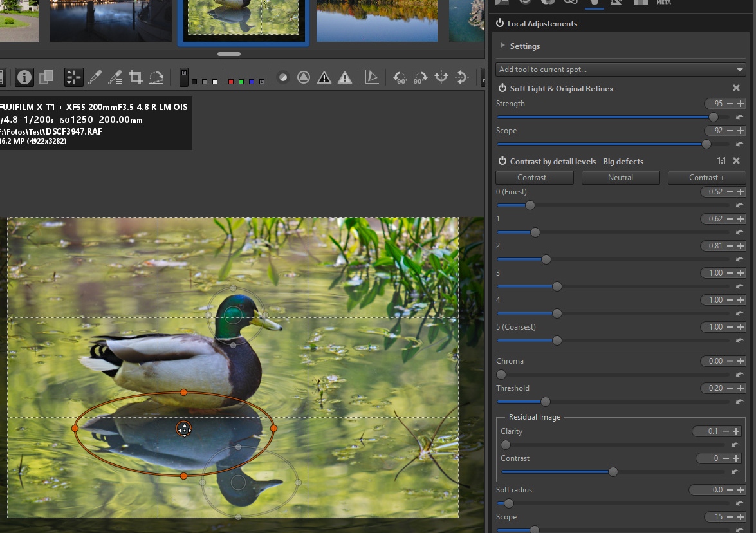This screenshot has height=533, width=756.
Task: Increase Strength with plus button
Action: [x=741, y=104]
